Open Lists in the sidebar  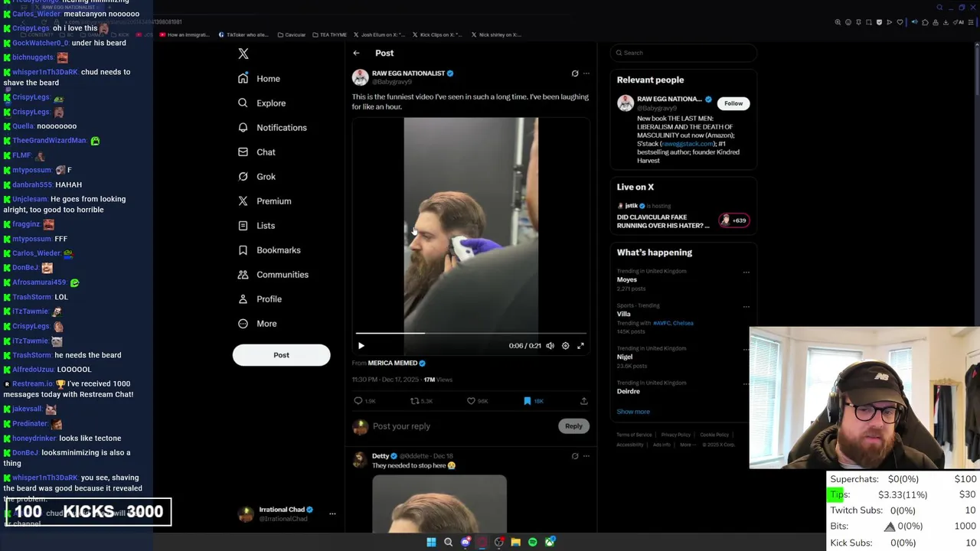click(x=256, y=226)
